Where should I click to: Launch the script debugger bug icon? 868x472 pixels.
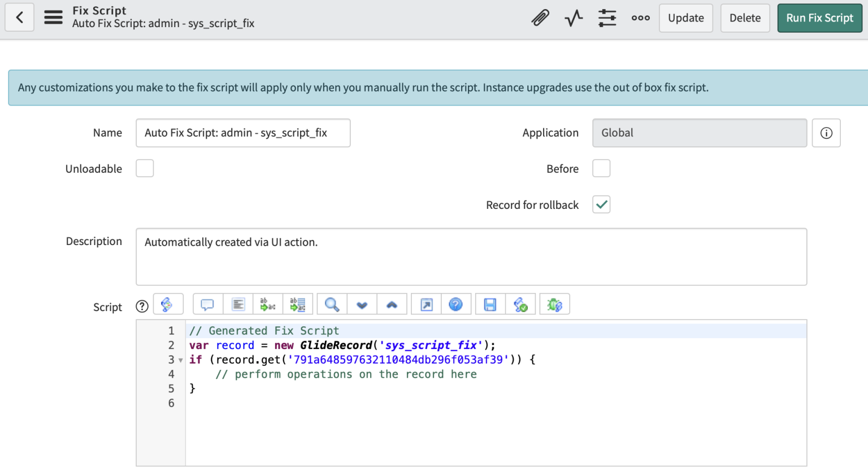[554, 304]
